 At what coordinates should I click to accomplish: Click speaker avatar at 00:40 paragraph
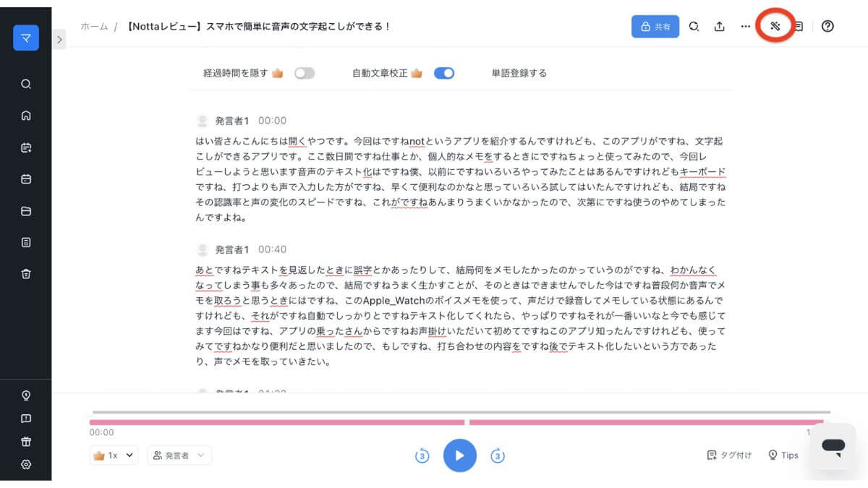(203, 249)
